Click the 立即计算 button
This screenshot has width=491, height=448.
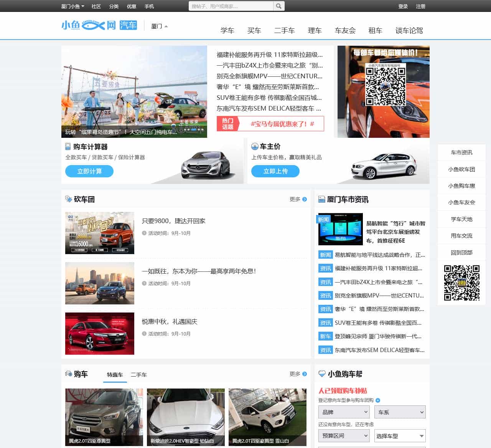89,171
